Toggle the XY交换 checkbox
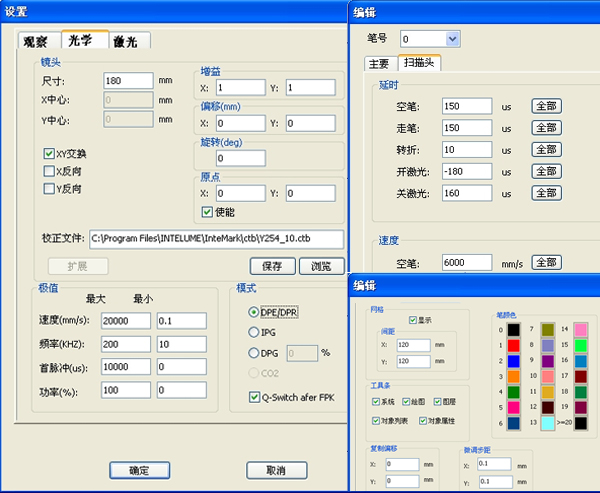 coord(49,154)
